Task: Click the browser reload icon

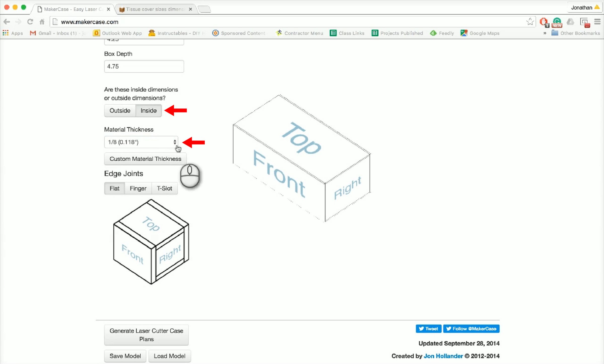Action: click(30, 22)
